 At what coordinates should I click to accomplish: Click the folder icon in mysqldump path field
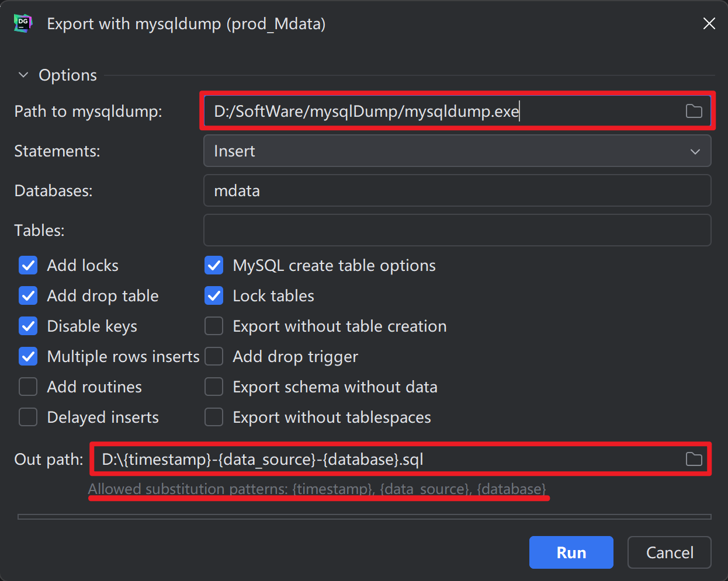[694, 111]
